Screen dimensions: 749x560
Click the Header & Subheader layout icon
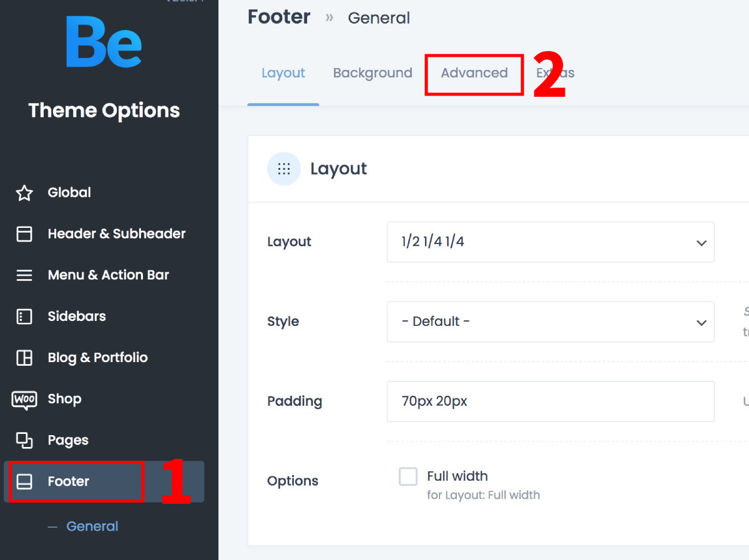(x=24, y=234)
